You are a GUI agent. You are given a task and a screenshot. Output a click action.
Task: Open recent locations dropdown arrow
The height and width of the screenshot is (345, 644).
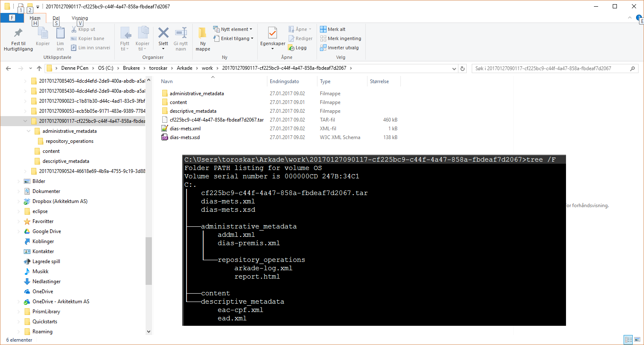coord(30,68)
